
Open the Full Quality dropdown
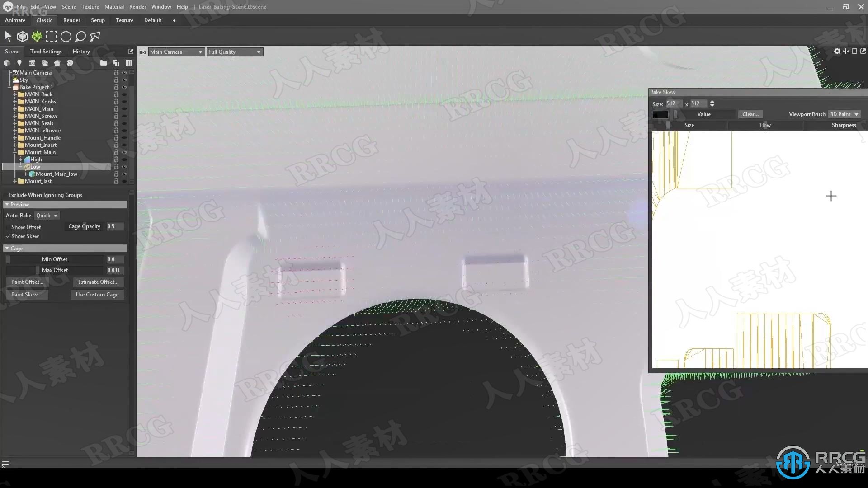(x=235, y=52)
